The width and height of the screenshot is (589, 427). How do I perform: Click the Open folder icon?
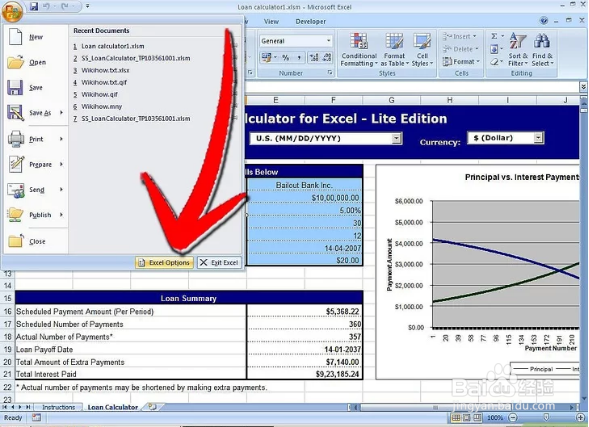(15, 62)
